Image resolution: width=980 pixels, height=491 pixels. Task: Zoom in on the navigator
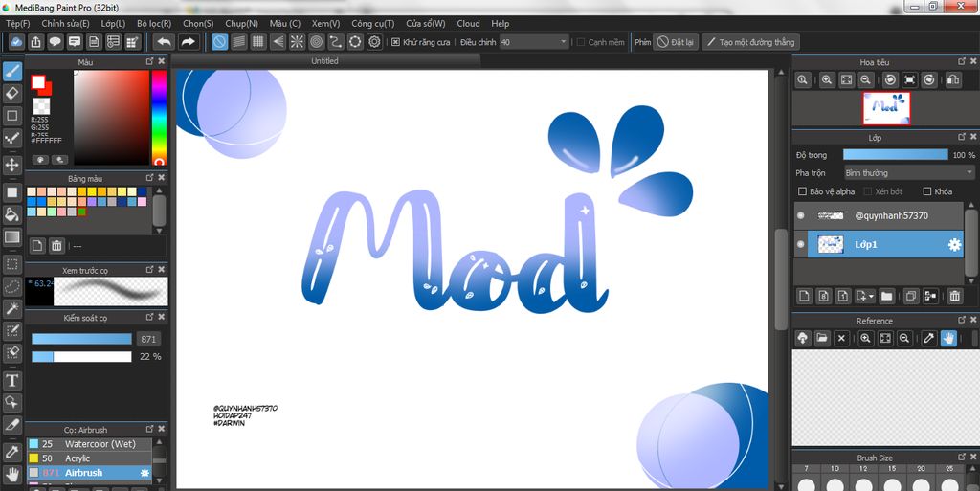827,80
